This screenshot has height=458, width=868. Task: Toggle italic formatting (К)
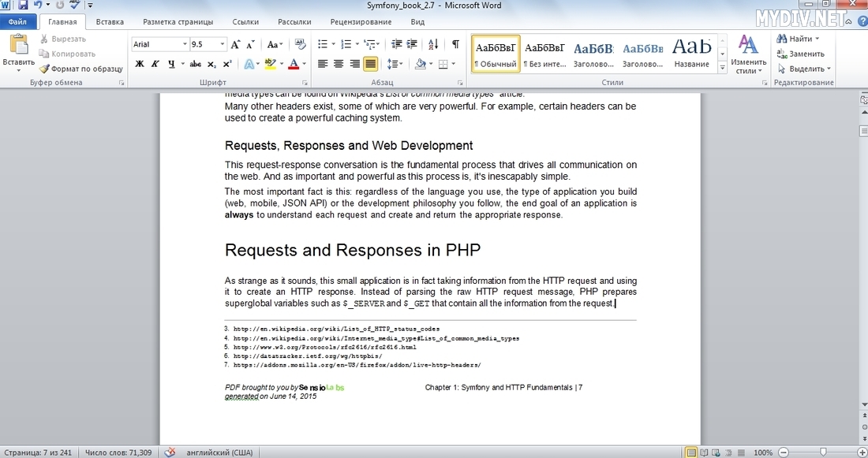[x=155, y=64]
